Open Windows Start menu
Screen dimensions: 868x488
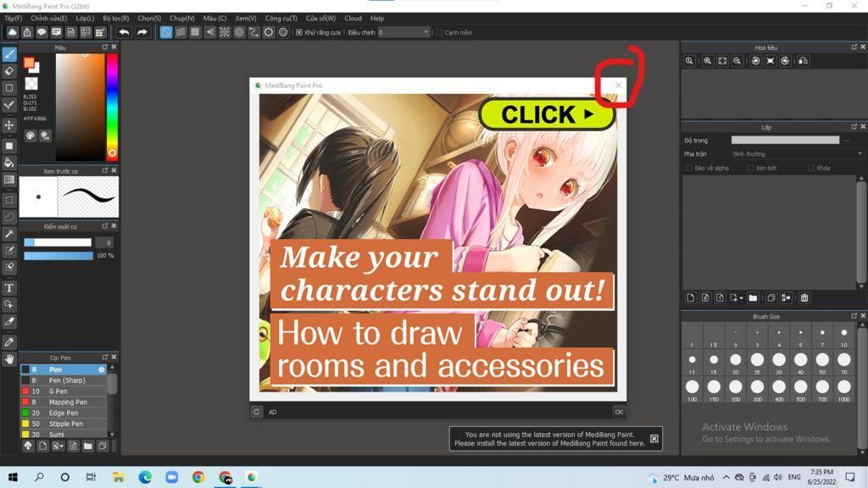coord(13,477)
